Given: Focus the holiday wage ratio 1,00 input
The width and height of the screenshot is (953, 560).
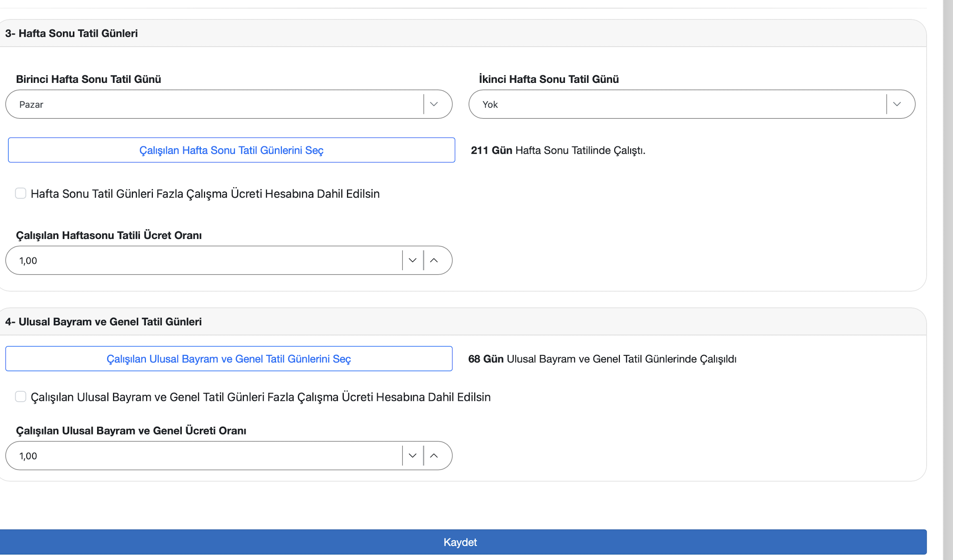Looking at the screenshot, I should (x=203, y=456).
